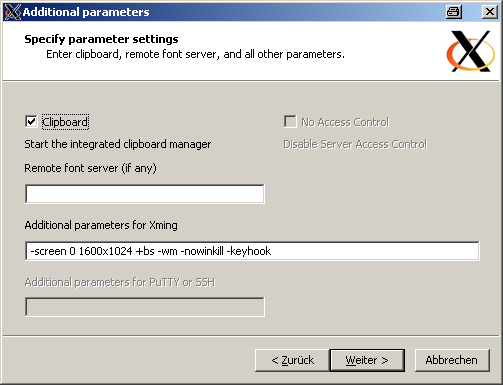Screen dimensions: 503x385
Task: Click the help icon beside the close button
Action: pos(454,12)
